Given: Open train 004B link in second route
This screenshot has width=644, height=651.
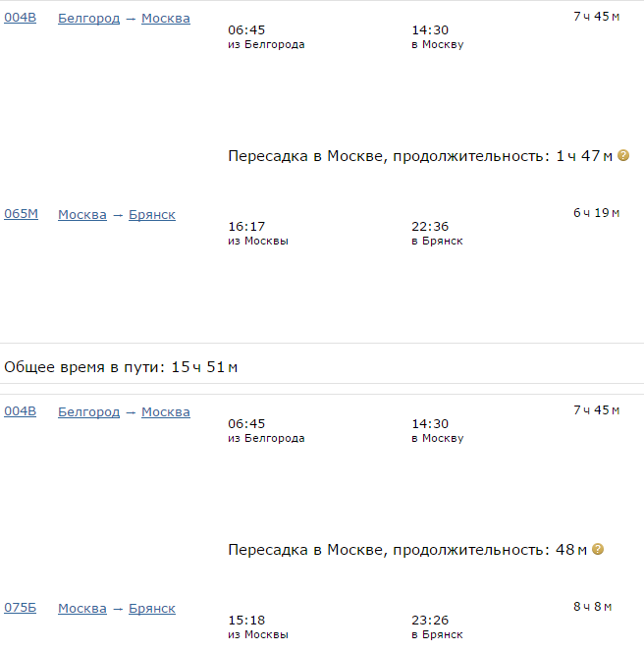Looking at the screenshot, I should point(20,411).
